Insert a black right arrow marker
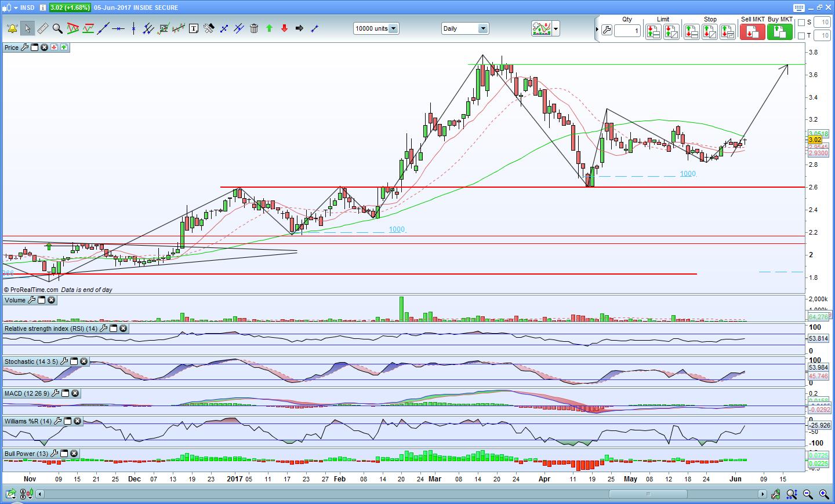This screenshot has height=504, width=835. click(299, 28)
